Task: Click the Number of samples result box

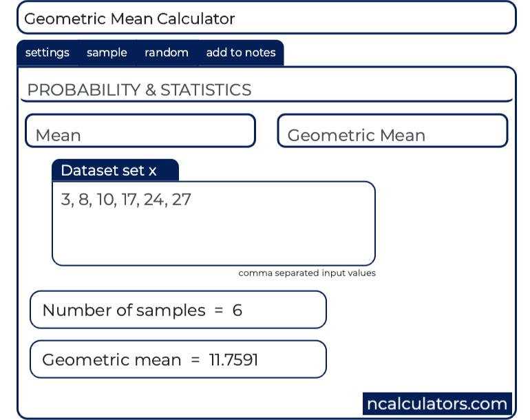Action: 178,310
